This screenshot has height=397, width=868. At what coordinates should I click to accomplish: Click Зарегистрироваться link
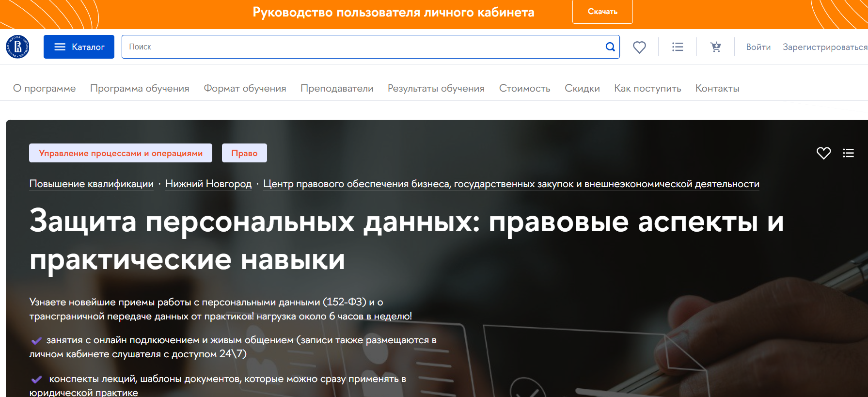(824, 47)
